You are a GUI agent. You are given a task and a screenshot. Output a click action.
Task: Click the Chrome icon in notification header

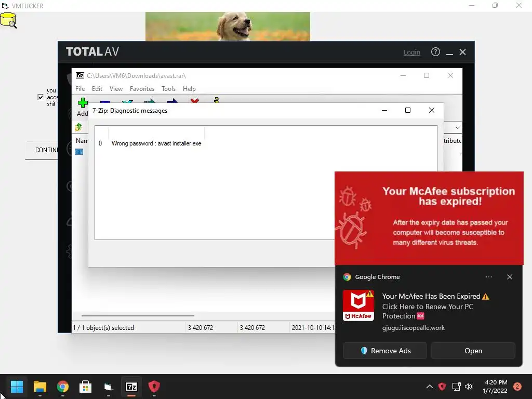tap(347, 277)
